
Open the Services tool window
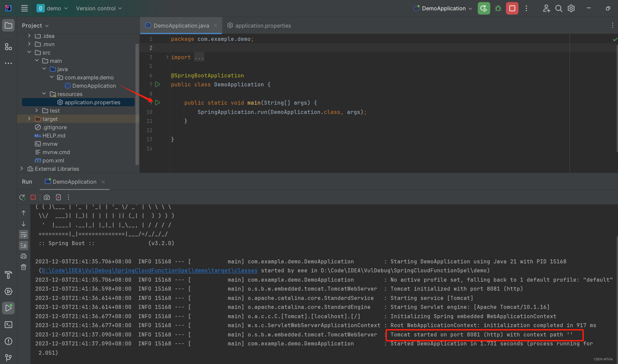click(x=8, y=291)
